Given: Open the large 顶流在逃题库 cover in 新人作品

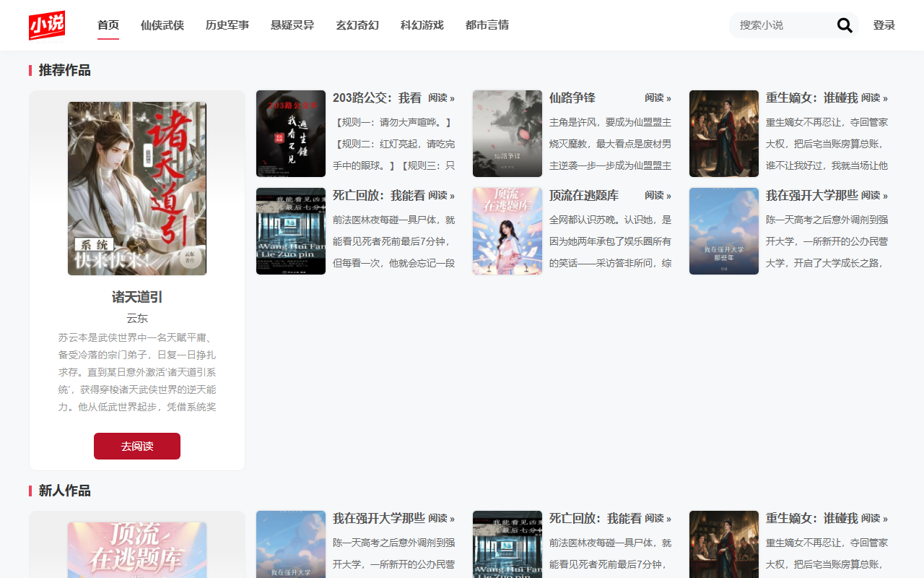Looking at the screenshot, I should [137, 550].
